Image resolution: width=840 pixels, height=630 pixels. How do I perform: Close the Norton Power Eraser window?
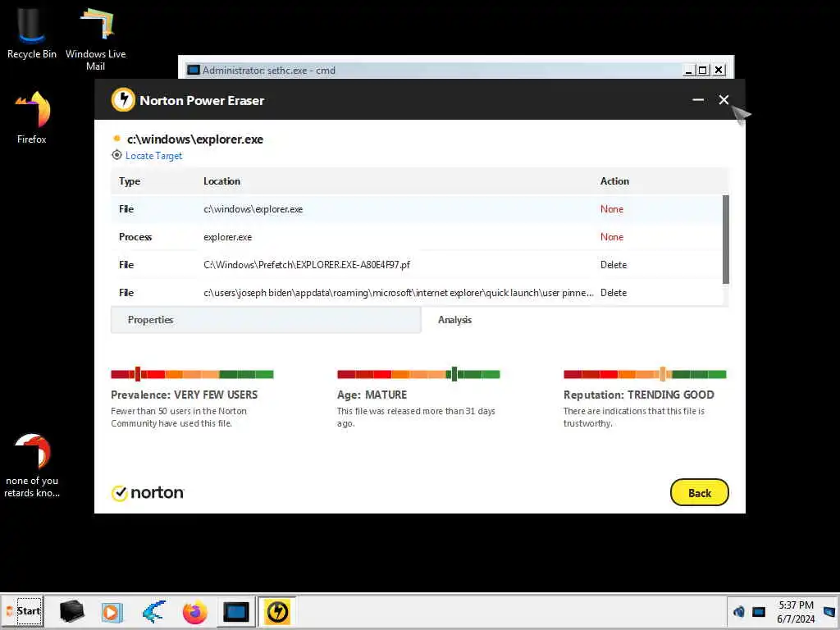(x=724, y=99)
